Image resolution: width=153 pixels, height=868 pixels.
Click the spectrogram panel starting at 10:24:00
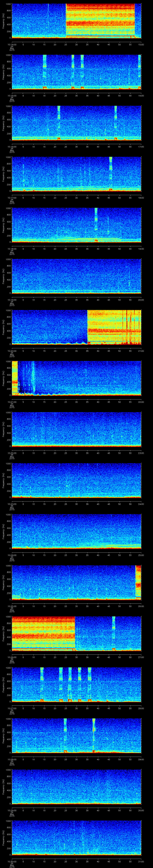click(77, 531)
